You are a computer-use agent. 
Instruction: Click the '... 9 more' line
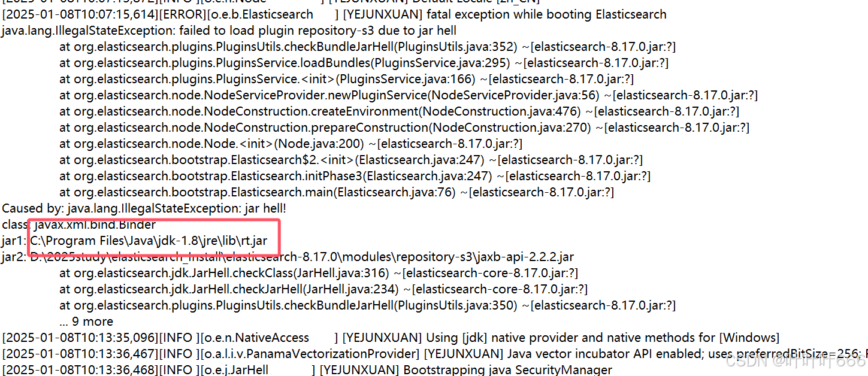tap(86, 322)
